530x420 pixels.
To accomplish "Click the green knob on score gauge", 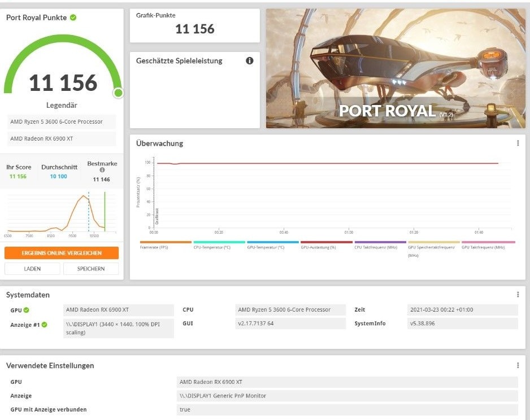I will click(x=118, y=93).
